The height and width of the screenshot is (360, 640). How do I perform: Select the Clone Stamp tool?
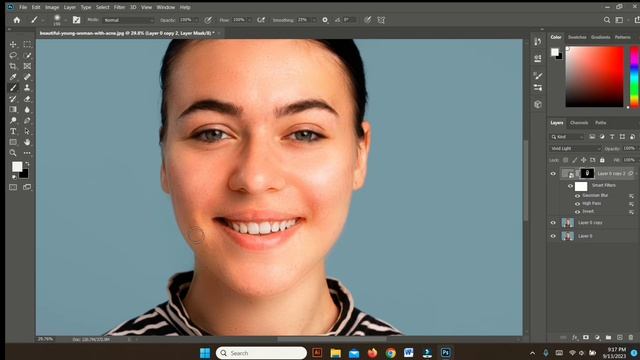point(27,88)
